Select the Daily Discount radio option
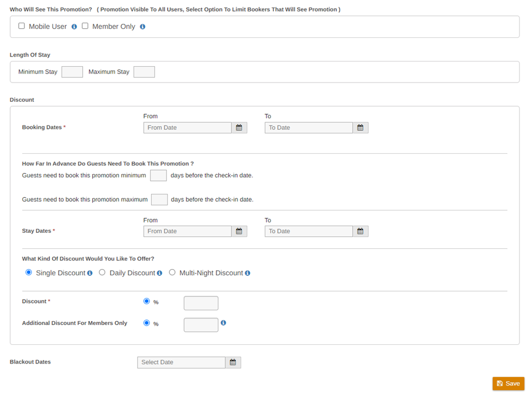Image resolution: width=532 pixels, height=394 pixels. click(x=102, y=272)
